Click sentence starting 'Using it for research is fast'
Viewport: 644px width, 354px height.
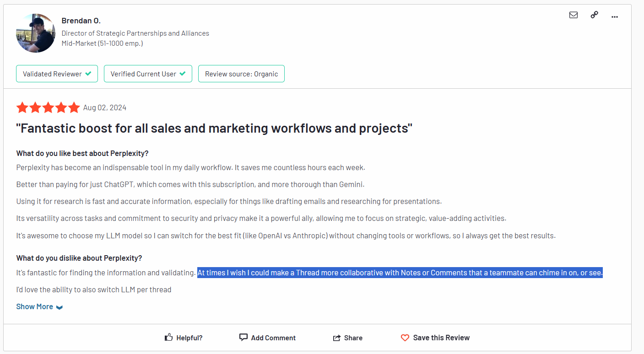[229, 201]
